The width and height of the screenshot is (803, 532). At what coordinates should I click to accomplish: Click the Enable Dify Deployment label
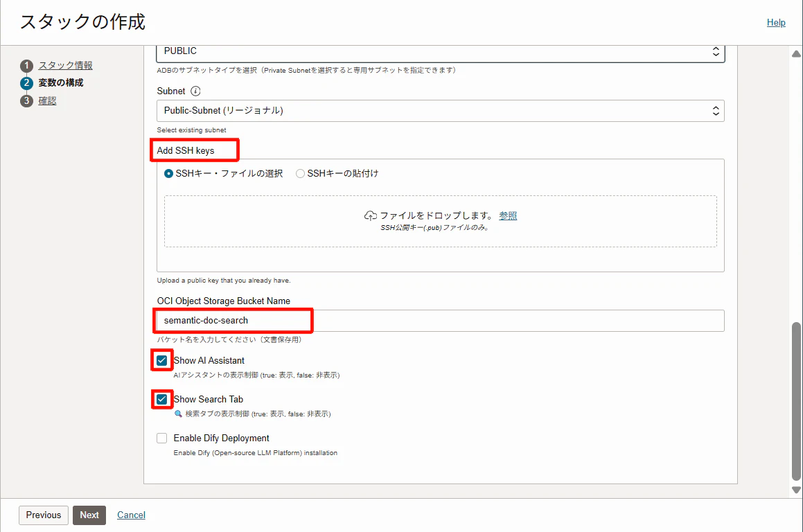(221, 438)
